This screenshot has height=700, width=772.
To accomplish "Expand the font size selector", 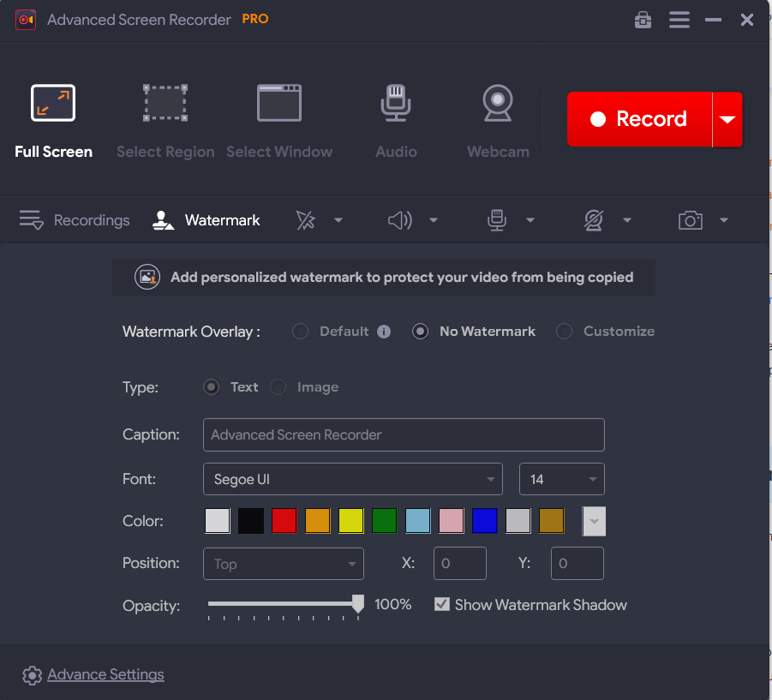I will click(x=561, y=479).
